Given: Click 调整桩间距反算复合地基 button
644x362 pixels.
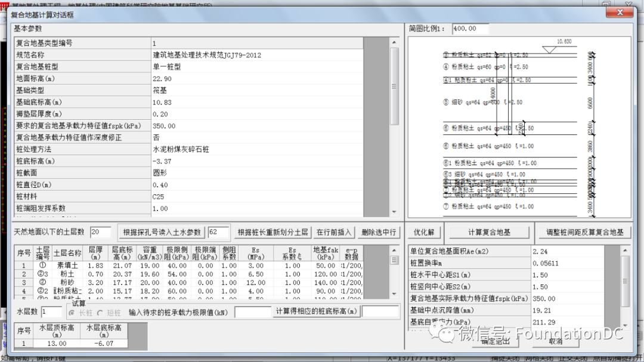Looking at the screenshot, I should pos(585,232).
